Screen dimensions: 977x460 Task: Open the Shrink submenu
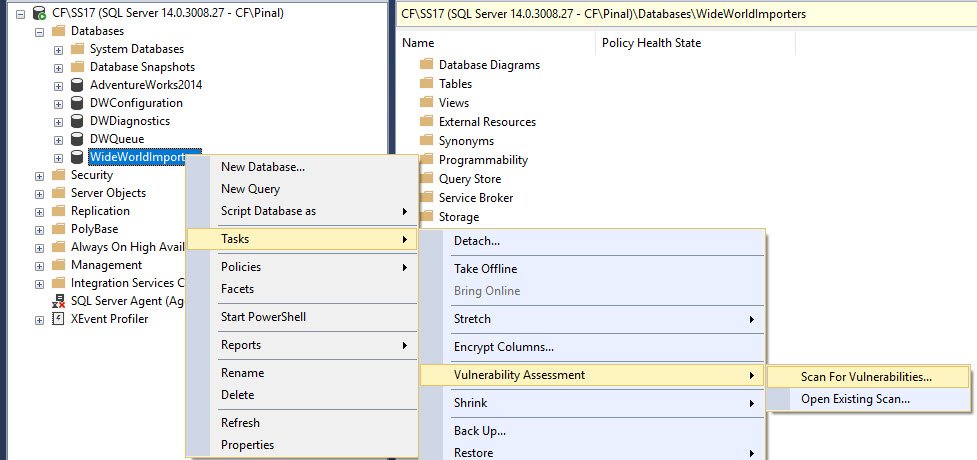click(x=592, y=403)
